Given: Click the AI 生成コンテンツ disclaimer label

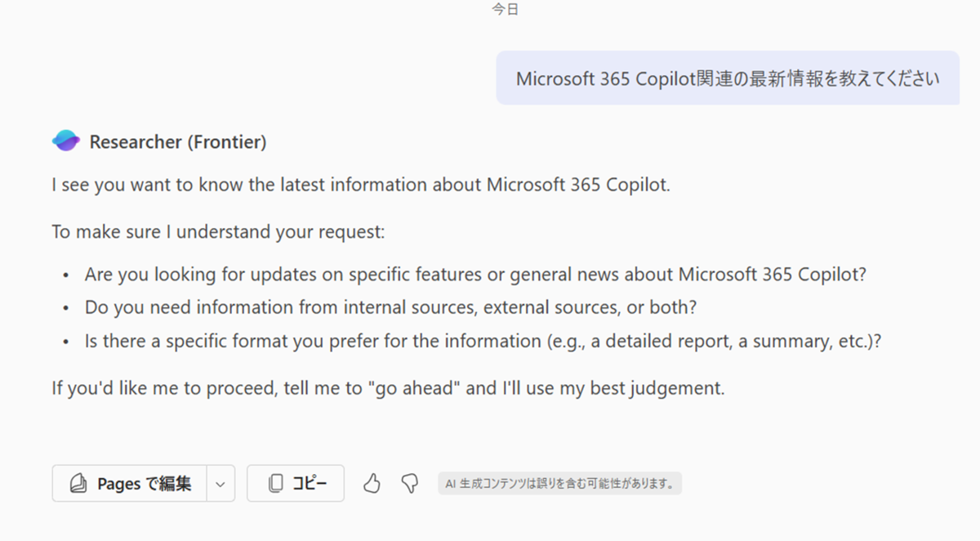Looking at the screenshot, I should click(x=559, y=484).
